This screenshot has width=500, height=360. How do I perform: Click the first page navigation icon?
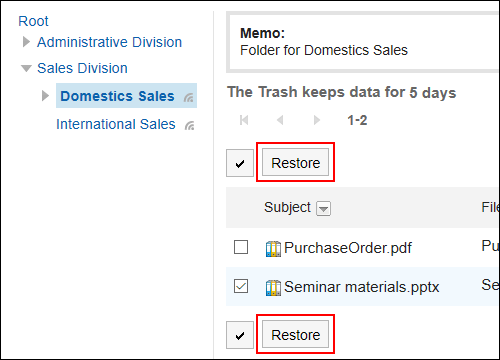[244, 120]
